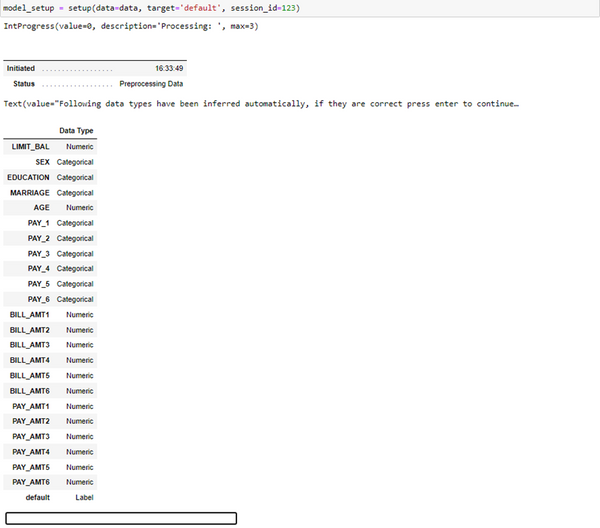600x528 pixels.
Task: Click the default row's Label cell
Action: pyautogui.click(x=84, y=497)
